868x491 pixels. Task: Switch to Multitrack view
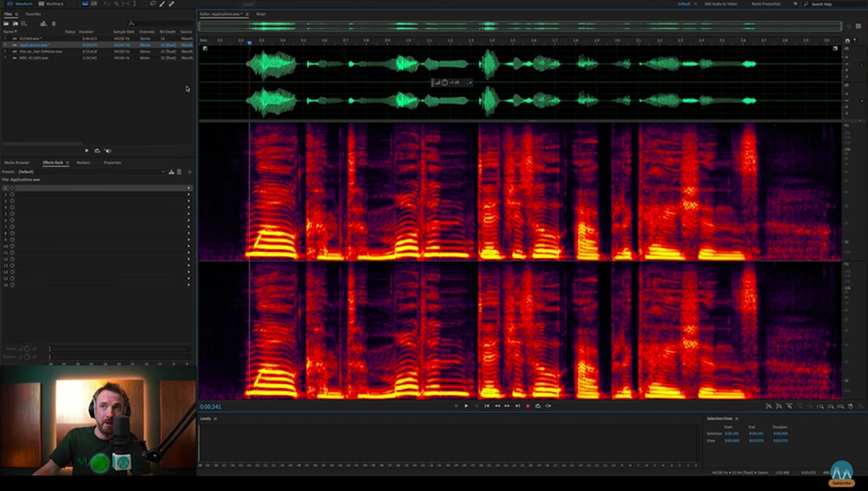[x=51, y=4]
